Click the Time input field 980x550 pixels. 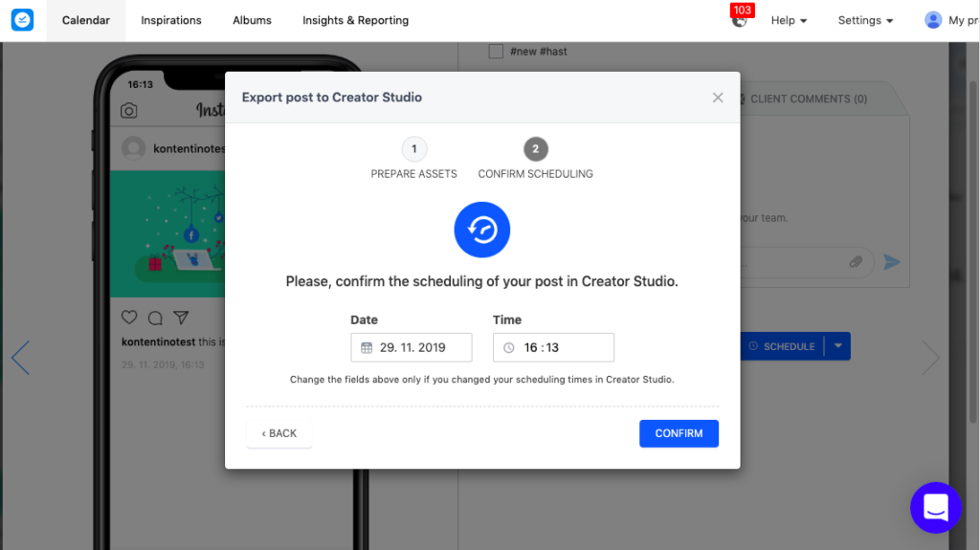(x=553, y=347)
